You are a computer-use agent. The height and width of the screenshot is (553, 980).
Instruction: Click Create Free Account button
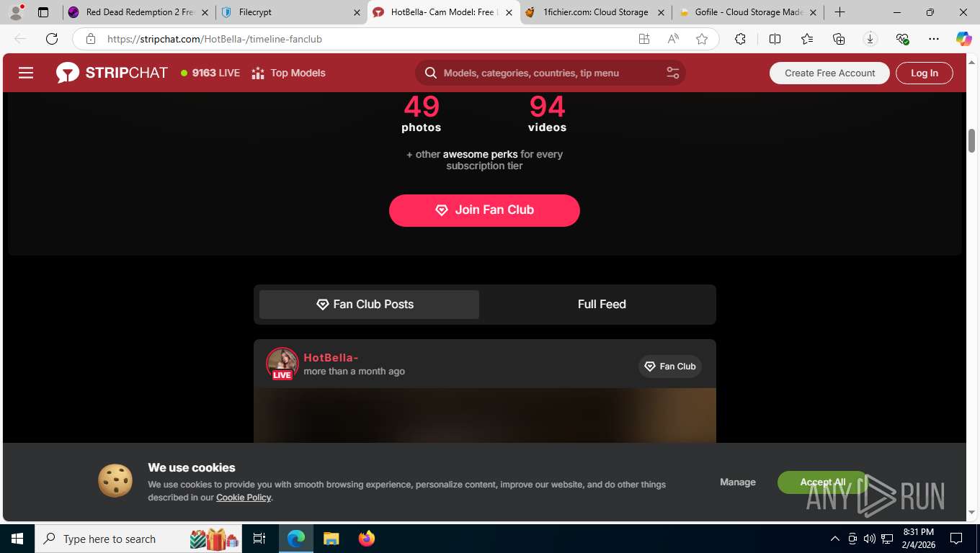829,73
